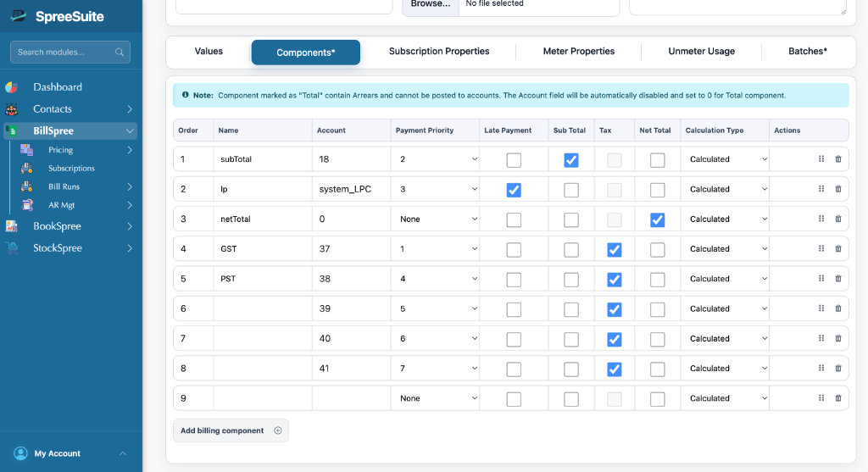This screenshot has height=472, width=868.
Task: Uncheck Tax checkbox for PST row
Action: tap(614, 280)
